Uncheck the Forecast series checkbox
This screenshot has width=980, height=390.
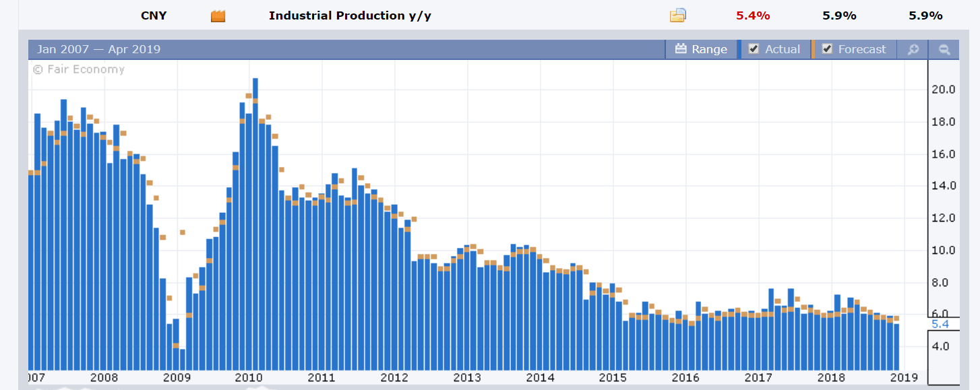click(828, 49)
